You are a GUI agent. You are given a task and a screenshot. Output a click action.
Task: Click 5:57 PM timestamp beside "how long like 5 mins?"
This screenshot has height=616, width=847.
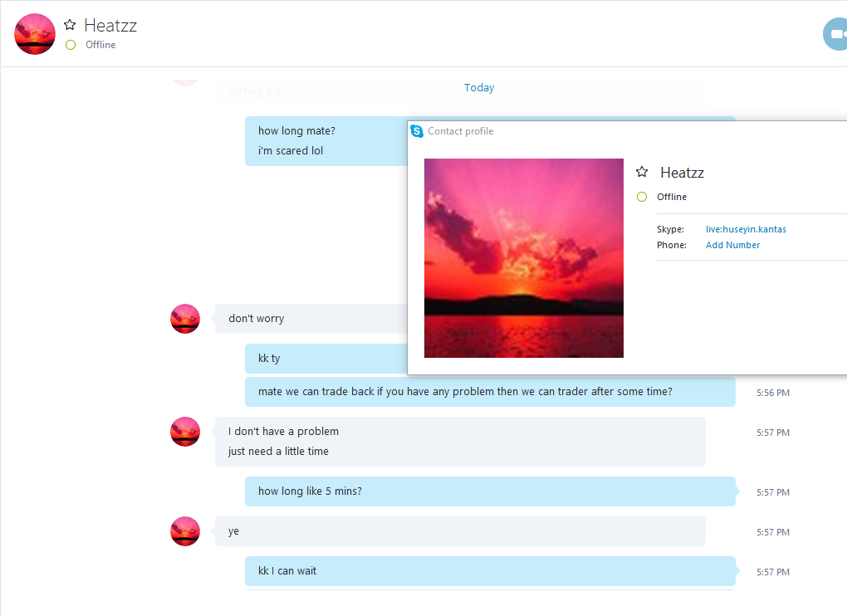coord(772,491)
